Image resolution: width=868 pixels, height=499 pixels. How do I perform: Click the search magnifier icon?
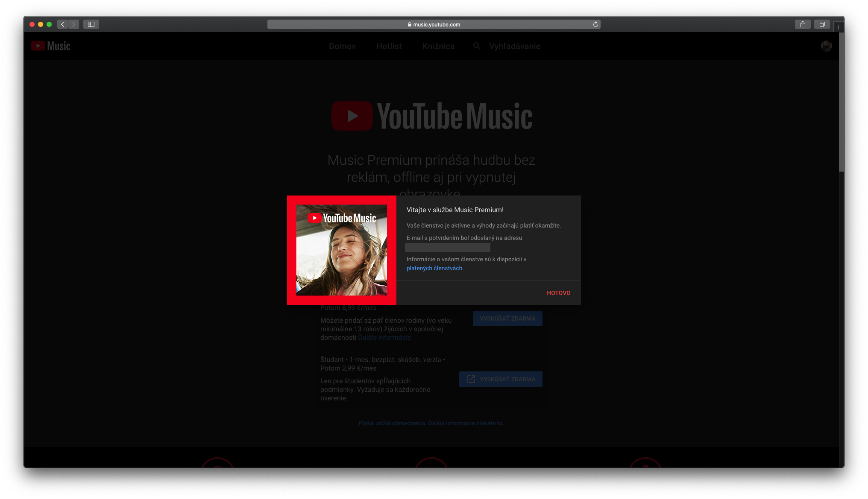477,46
